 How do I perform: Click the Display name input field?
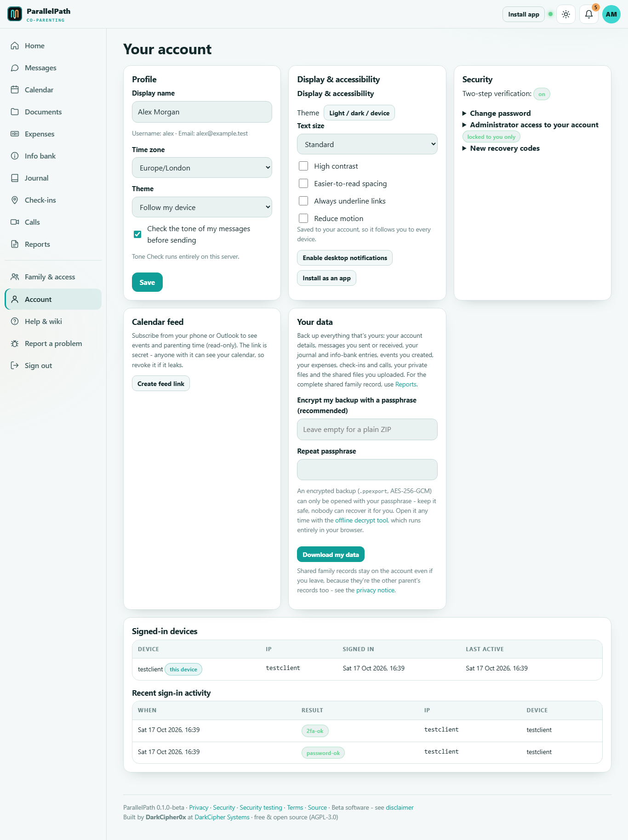(x=202, y=112)
